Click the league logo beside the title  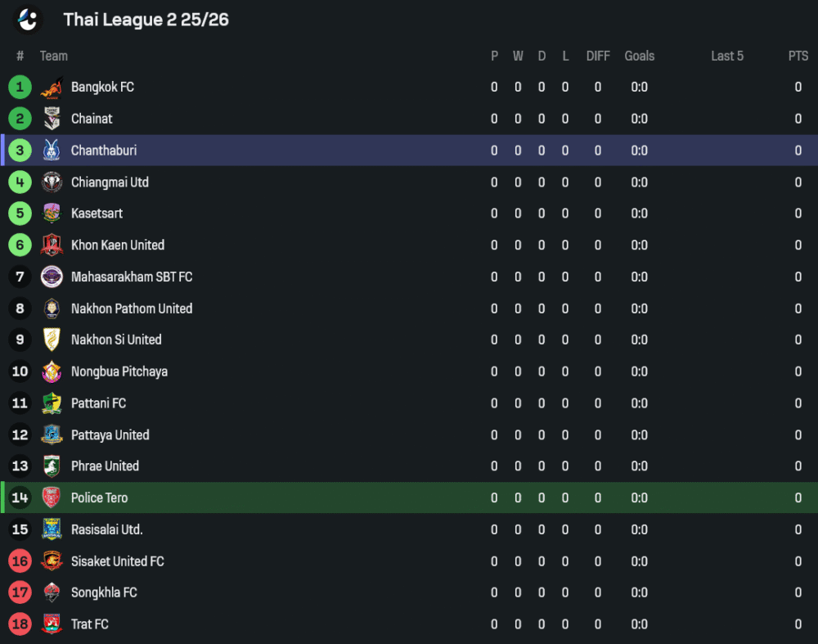coord(28,20)
